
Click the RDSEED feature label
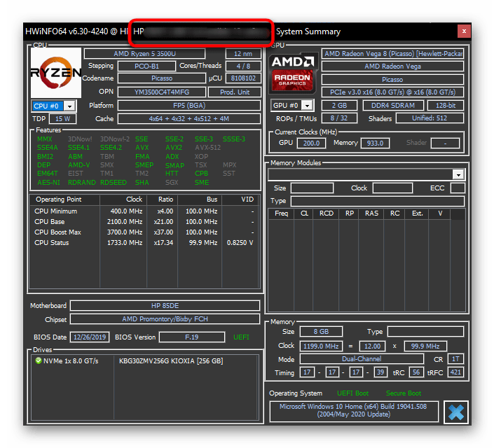coord(114,183)
